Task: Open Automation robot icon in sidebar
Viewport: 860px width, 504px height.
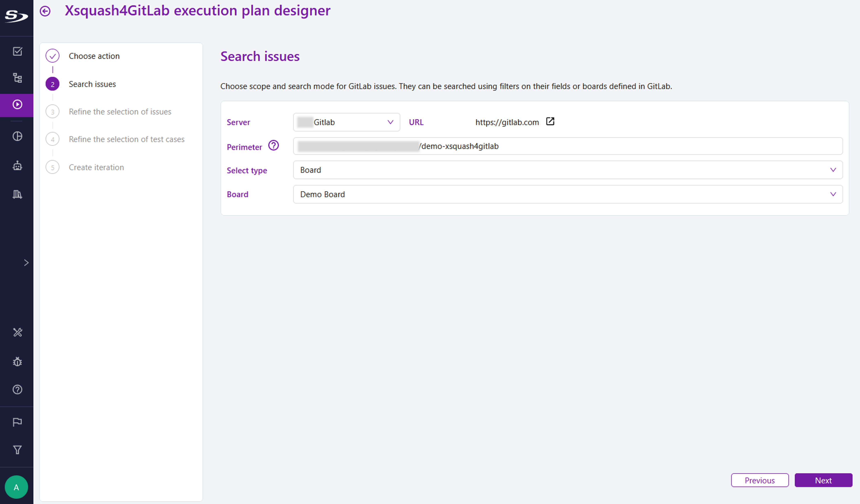Action: 17,166
